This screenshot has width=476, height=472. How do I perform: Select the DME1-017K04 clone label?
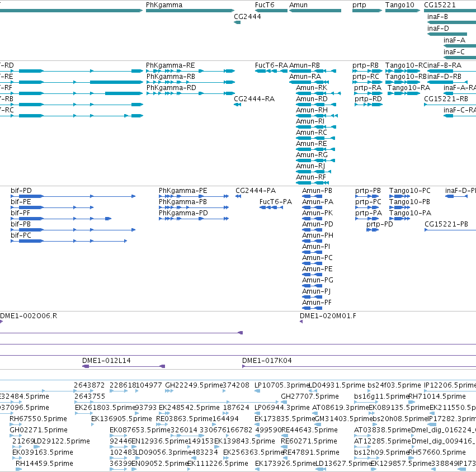click(x=267, y=361)
